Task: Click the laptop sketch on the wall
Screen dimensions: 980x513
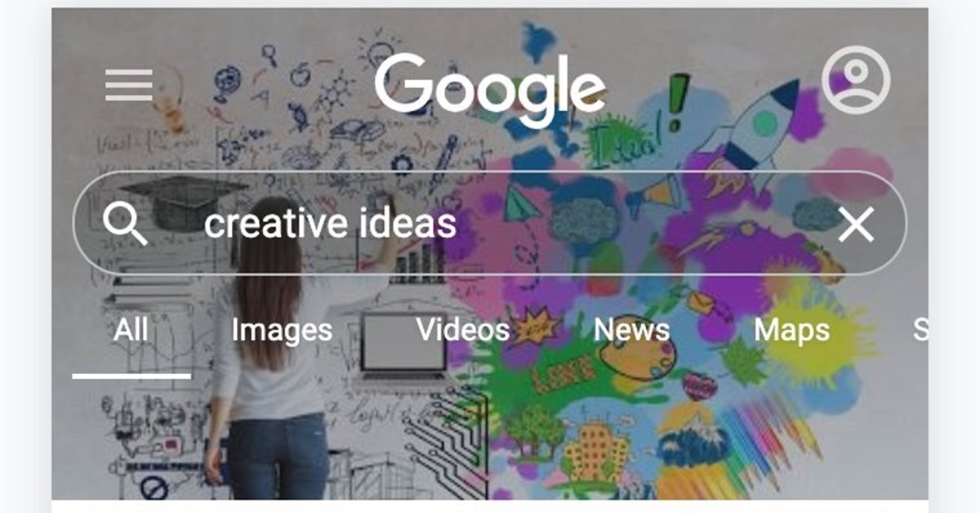Action: [x=403, y=346]
